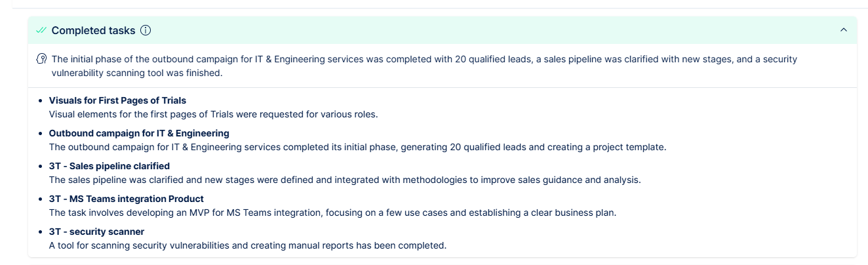Screen dimensions: 868x265
Task: Collapse the Completed tasks section
Action: (844, 30)
